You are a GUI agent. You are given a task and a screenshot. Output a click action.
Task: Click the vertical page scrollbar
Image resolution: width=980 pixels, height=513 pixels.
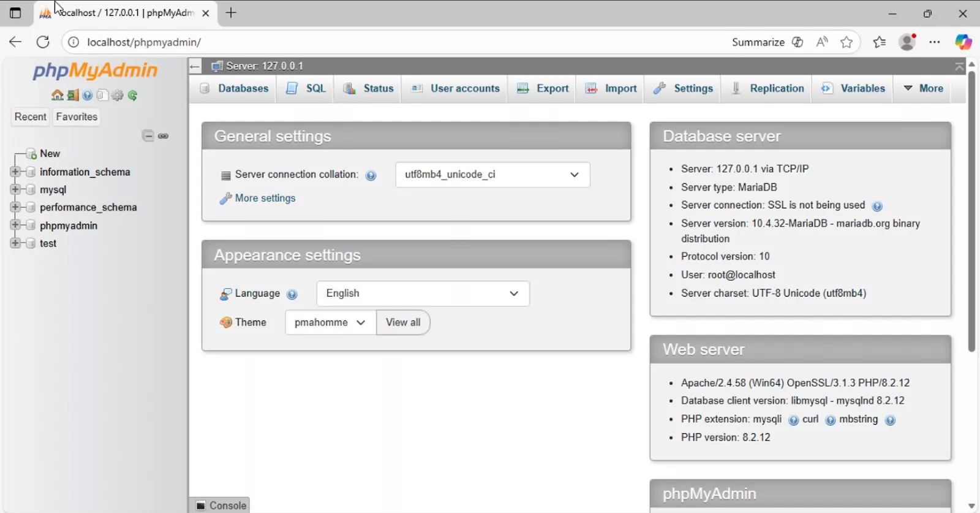click(971, 211)
